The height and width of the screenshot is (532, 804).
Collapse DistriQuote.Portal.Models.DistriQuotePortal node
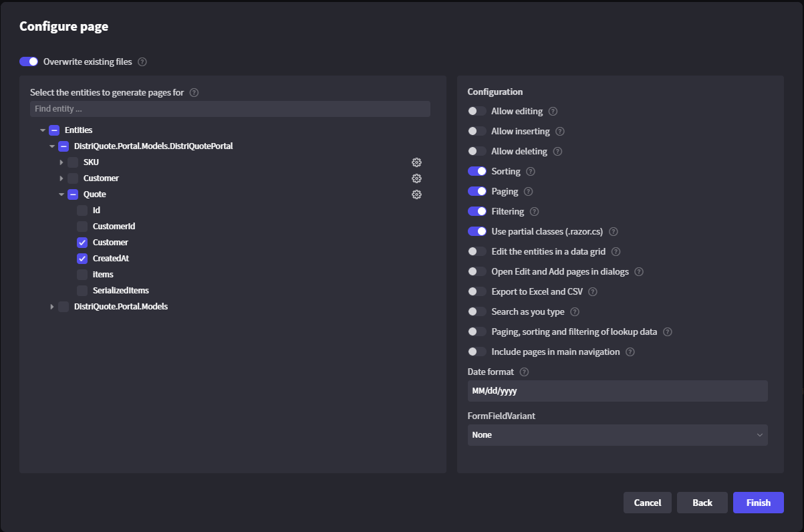(x=52, y=146)
